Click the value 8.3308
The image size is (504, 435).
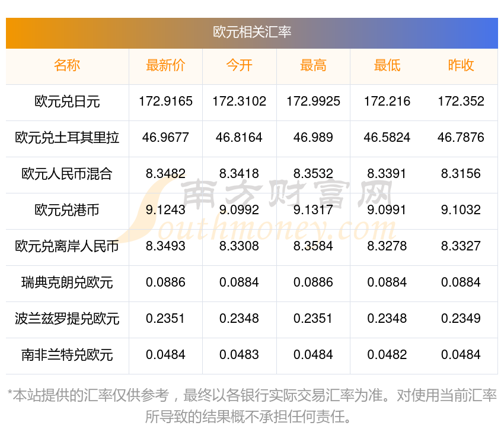tap(239, 246)
